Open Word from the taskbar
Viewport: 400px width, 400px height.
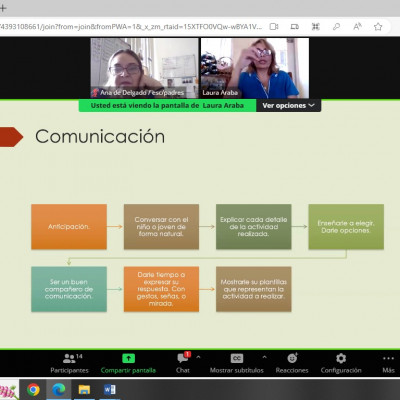(x=110, y=389)
